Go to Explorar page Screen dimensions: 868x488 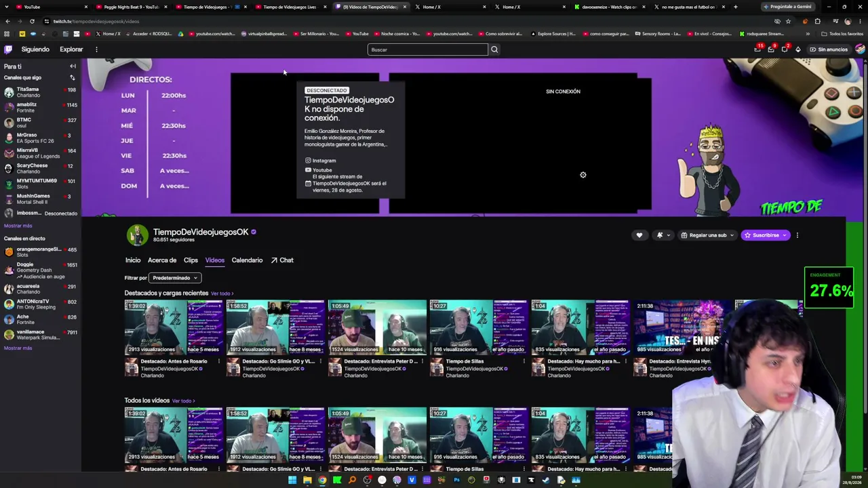[x=71, y=49]
